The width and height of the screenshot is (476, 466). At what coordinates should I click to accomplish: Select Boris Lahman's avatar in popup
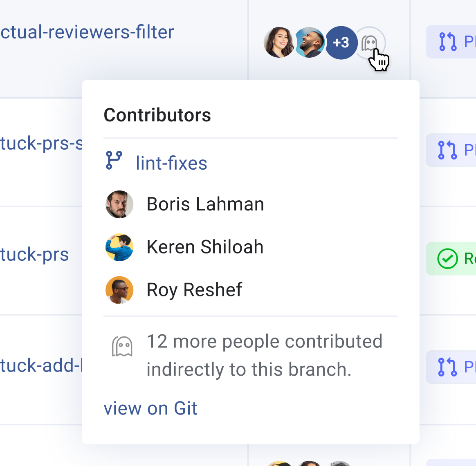[x=119, y=204]
